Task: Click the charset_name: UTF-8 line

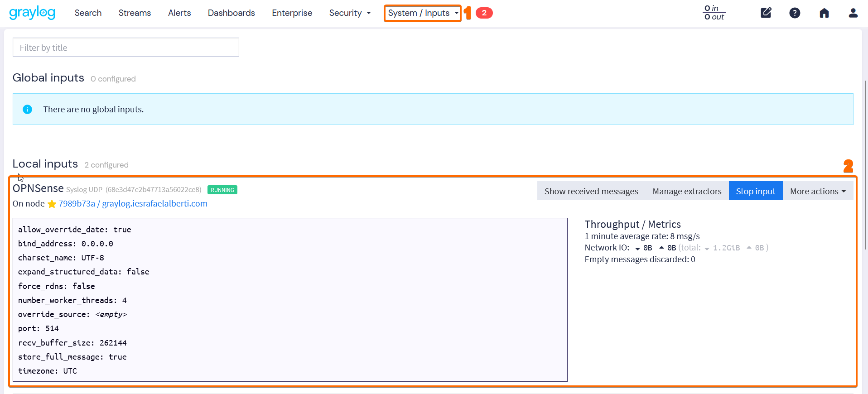Action: pyautogui.click(x=61, y=258)
